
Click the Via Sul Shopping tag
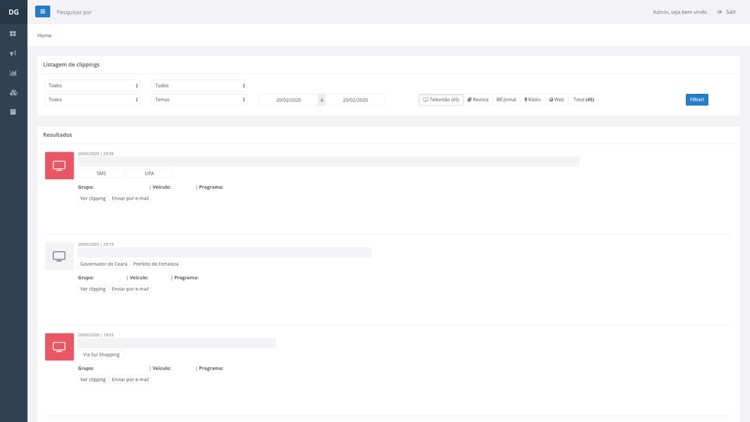101,355
